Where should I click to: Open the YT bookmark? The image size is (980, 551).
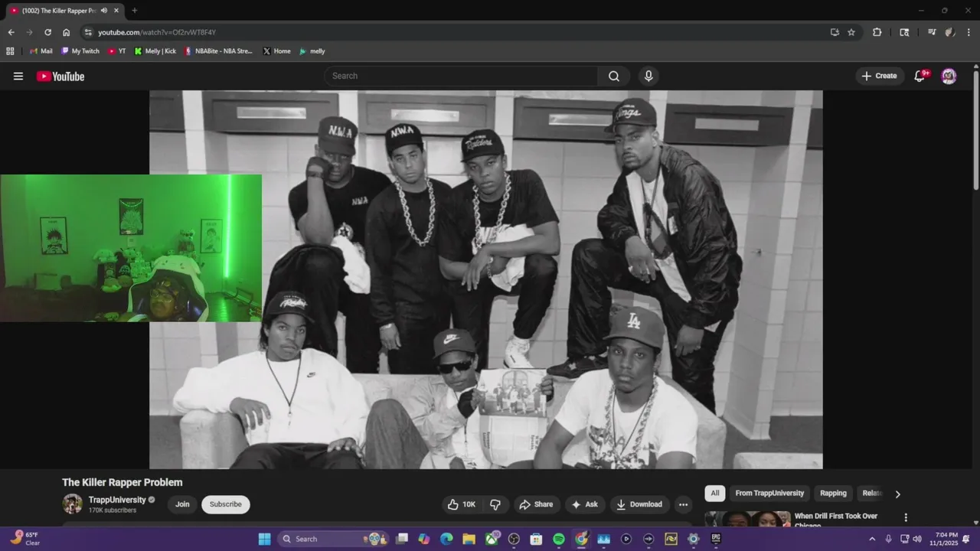pyautogui.click(x=117, y=51)
